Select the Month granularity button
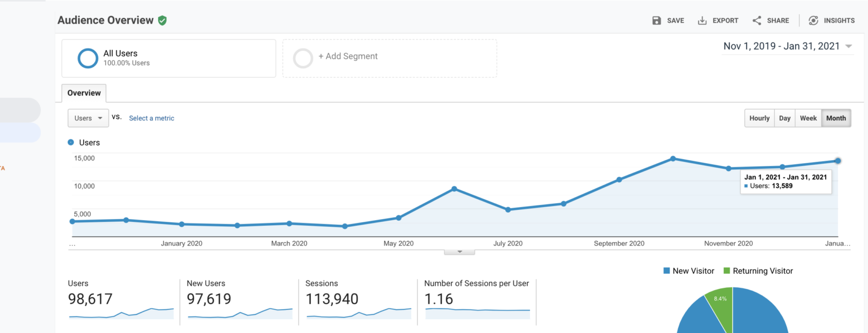868x333 pixels. [836, 118]
